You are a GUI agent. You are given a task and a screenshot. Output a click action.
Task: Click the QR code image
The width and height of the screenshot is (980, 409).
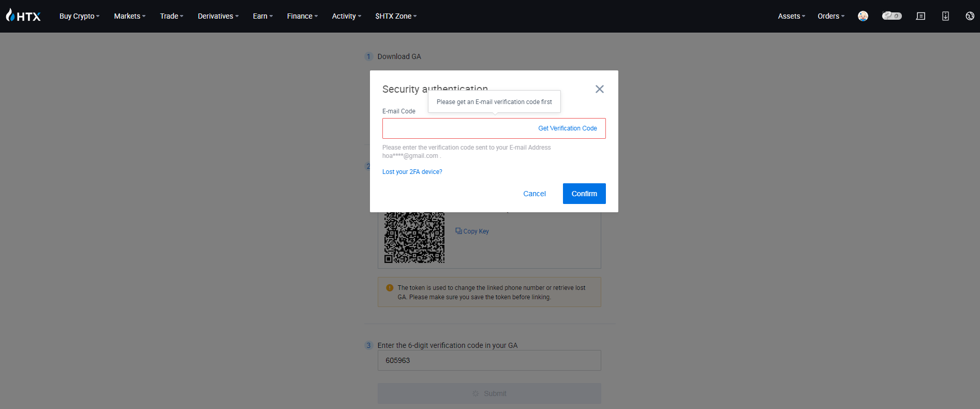[414, 237]
